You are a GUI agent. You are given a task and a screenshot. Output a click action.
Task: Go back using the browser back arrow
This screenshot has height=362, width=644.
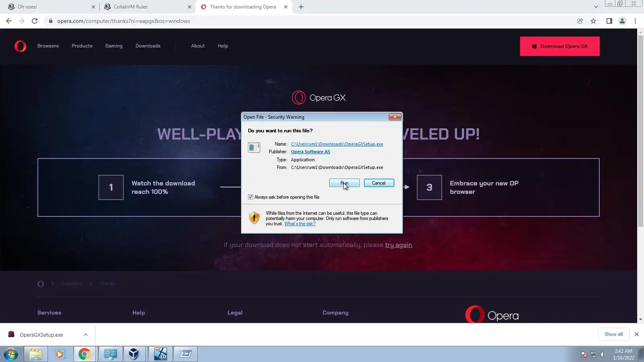point(9,21)
